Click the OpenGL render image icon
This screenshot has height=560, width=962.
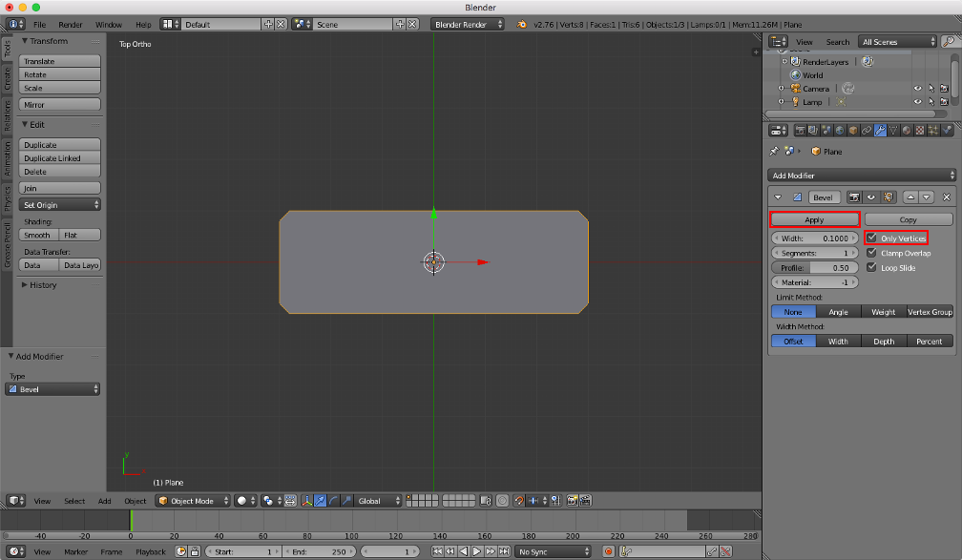(572, 501)
